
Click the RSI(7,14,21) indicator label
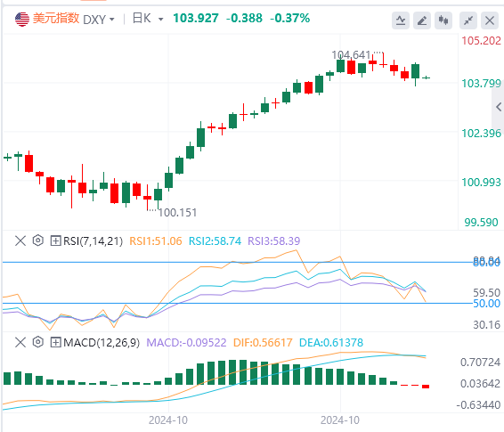93,240
